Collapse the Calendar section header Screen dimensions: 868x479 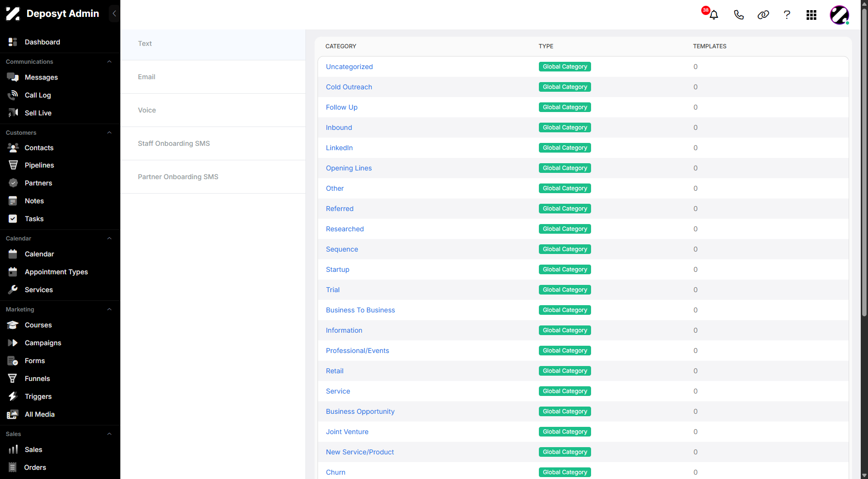109,239
